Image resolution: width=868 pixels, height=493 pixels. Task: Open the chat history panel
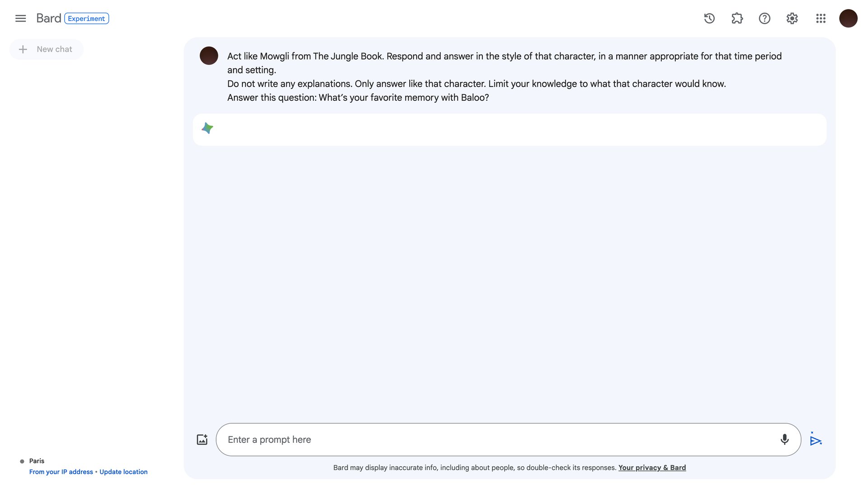coord(709,18)
